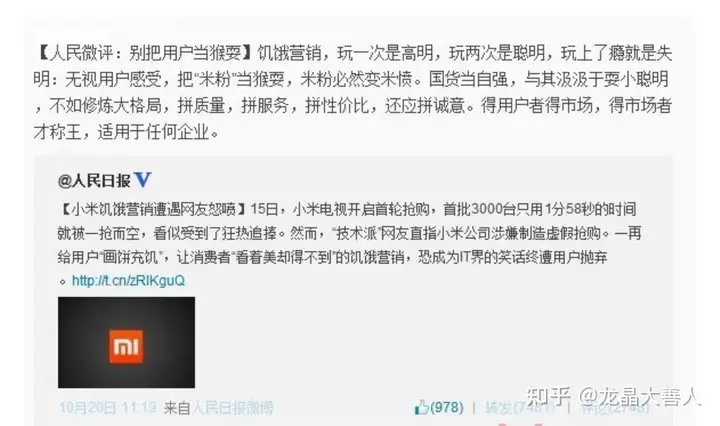Click the bullet before the short link

click(x=63, y=281)
